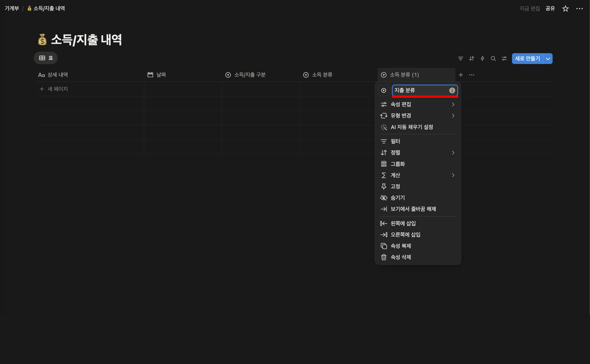
Task: Open view settings sliders icon
Action: click(x=504, y=59)
